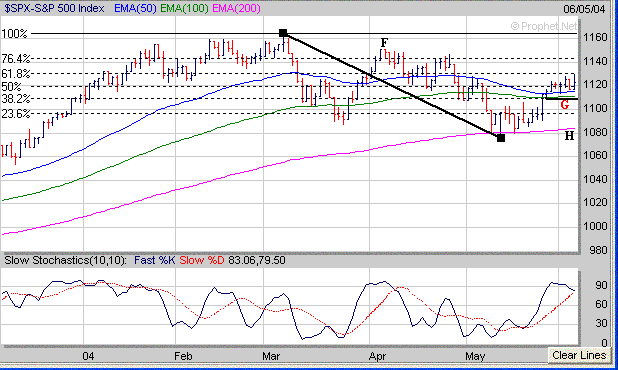Click the 100% retracement label
The height and width of the screenshot is (370, 618).
[14, 34]
